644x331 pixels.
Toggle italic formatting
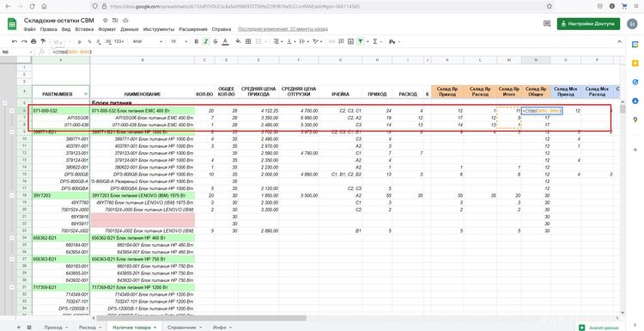[x=206, y=41]
